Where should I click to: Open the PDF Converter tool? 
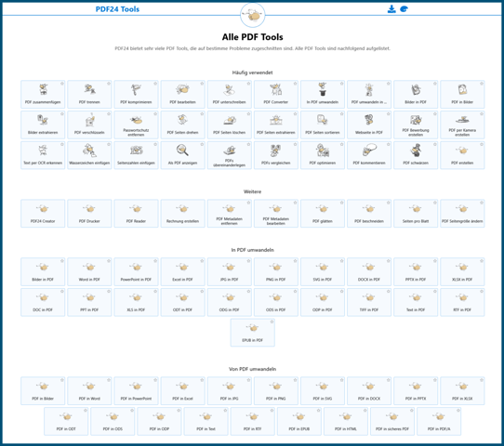[x=276, y=95]
